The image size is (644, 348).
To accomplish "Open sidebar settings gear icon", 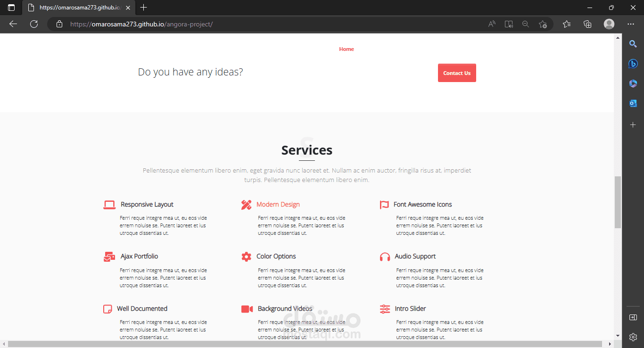I will click(633, 337).
